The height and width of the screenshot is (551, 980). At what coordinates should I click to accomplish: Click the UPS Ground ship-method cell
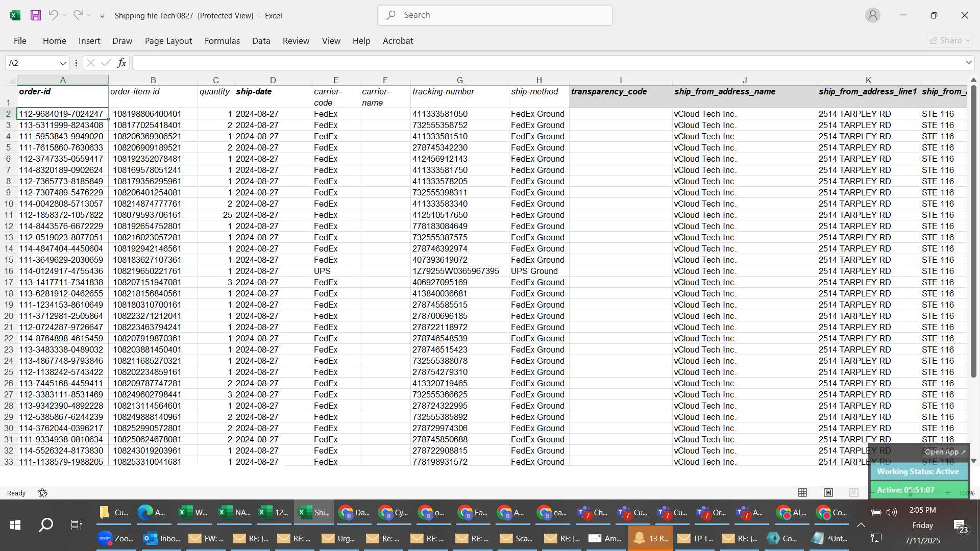click(x=539, y=271)
